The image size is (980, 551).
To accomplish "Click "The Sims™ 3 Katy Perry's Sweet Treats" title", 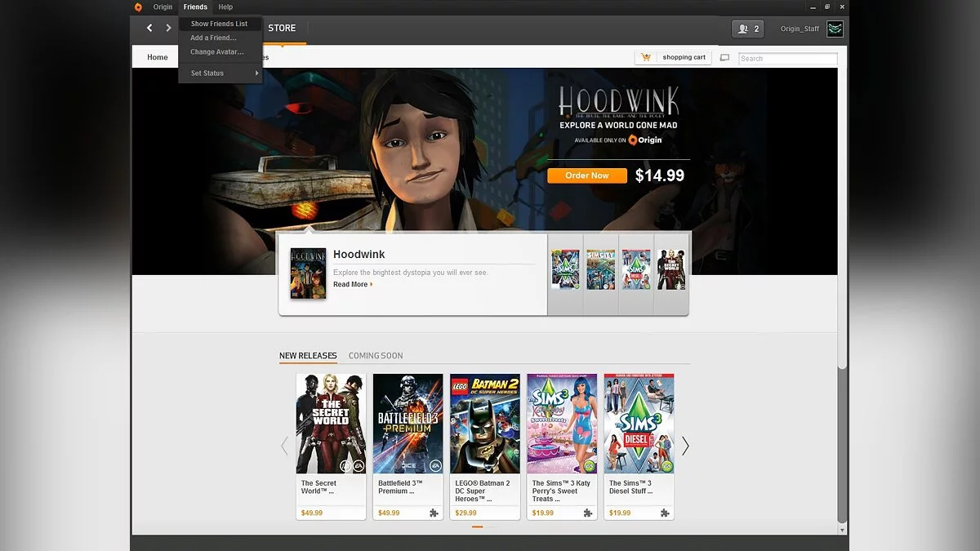I will tap(561, 491).
